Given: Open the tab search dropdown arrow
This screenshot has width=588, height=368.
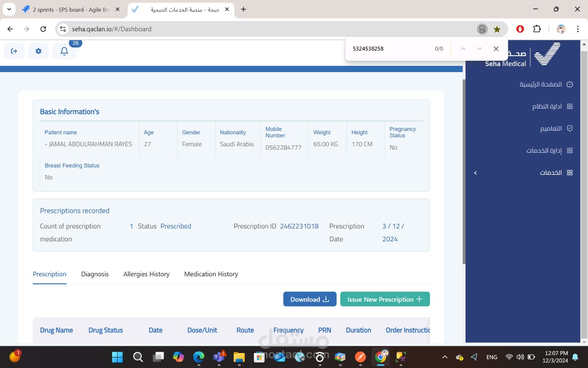Looking at the screenshot, I should [x=9, y=9].
